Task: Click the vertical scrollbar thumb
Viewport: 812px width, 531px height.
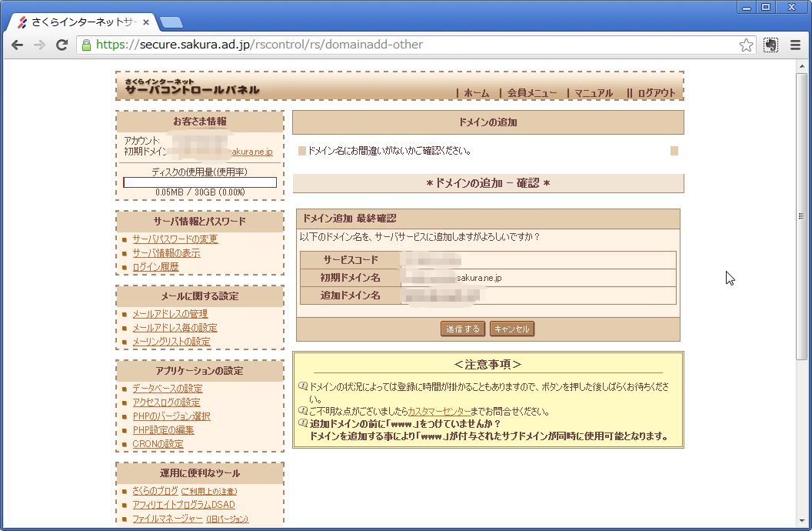Action: coord(800,216)
